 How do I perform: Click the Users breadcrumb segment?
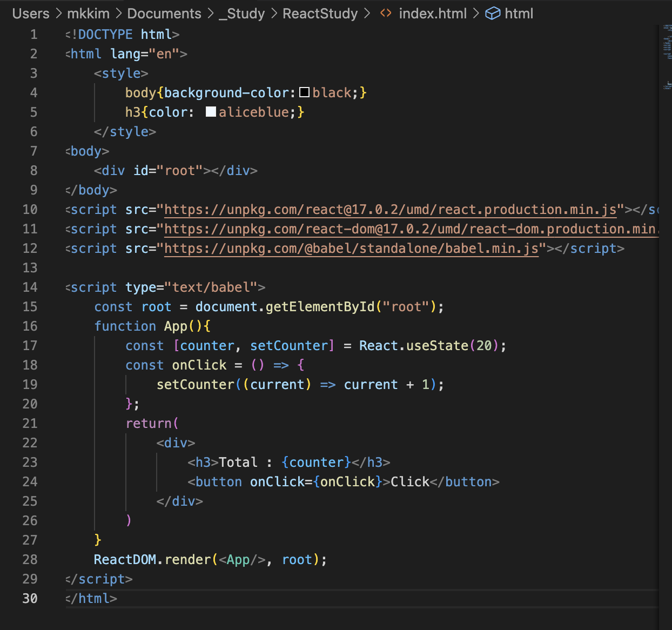click(x=31, y=14)
